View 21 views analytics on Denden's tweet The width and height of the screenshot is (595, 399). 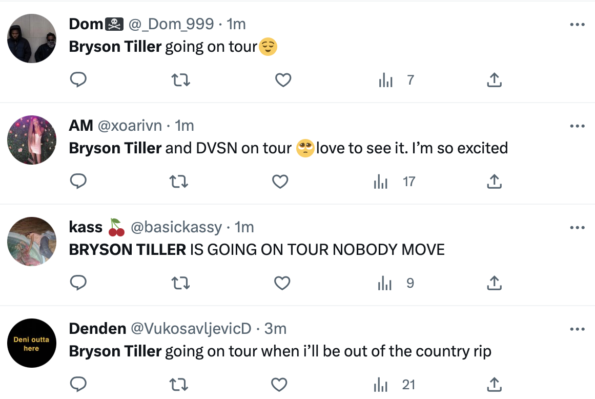coord(395,385)
